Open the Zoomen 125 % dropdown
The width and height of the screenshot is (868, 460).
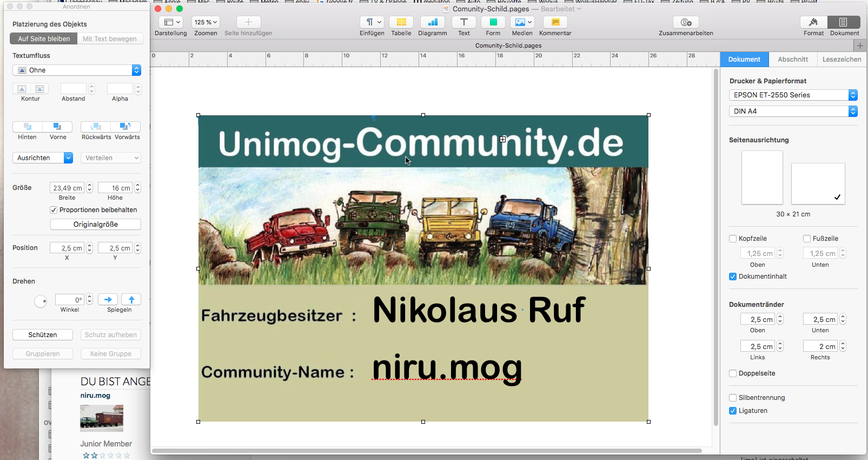(x=206, y=22)
